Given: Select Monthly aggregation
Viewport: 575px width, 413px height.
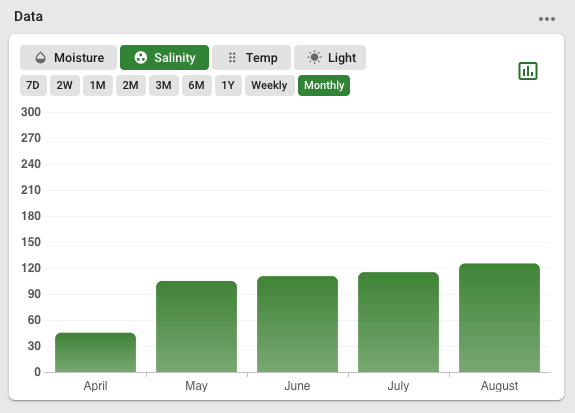Looking at the screenshot, I should coord(324,85).
